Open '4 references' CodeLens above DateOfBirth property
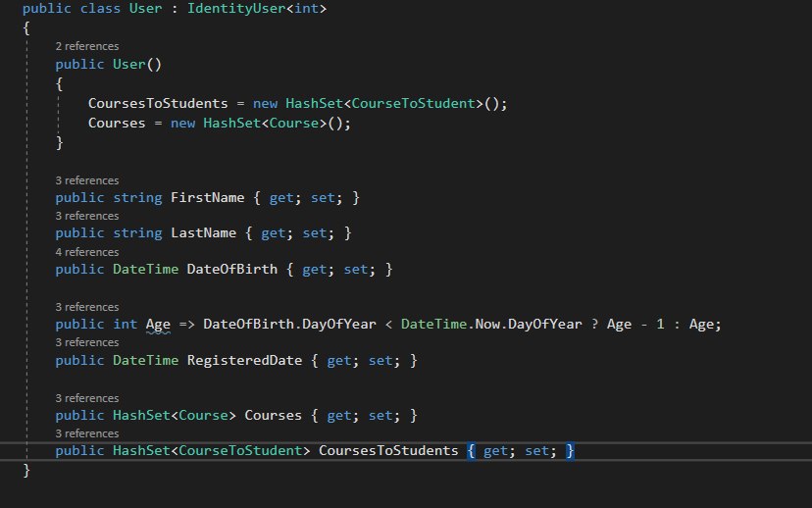Viewport: 812px width, 508px height. 87,252
